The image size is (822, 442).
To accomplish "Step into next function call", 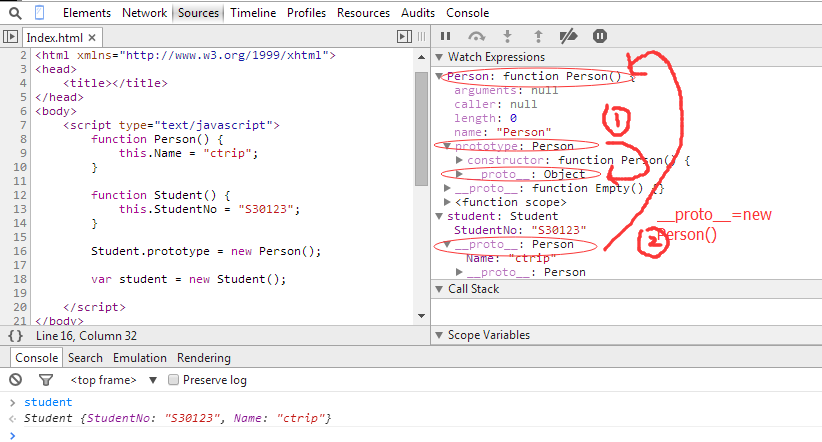I will tap(507, 36).
